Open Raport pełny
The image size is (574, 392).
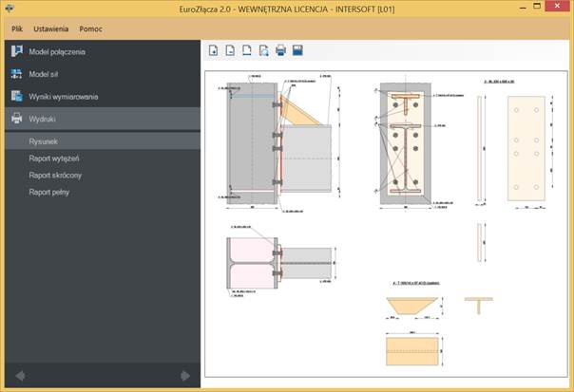[49, 192]
